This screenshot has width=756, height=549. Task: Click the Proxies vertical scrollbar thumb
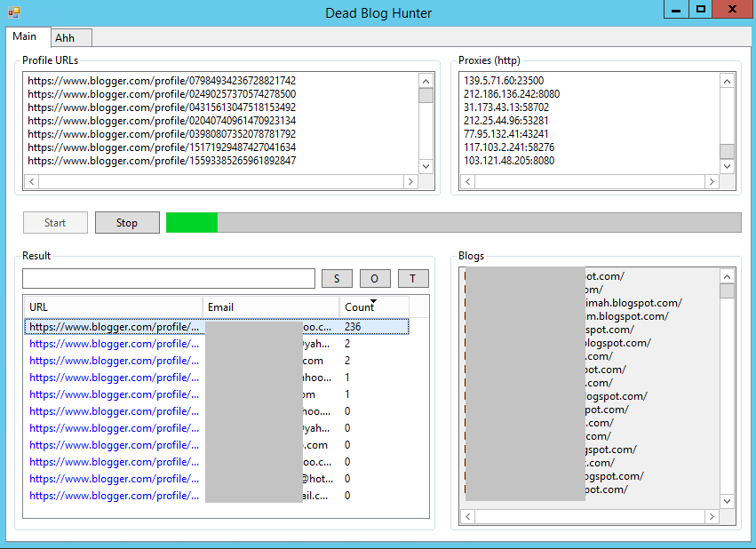point(727,151)
